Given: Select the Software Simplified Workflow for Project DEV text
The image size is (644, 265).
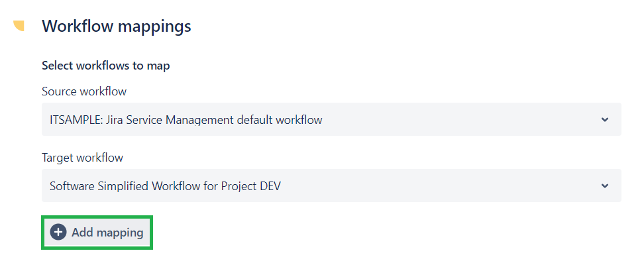Looking at the screenshot, I should [165, 186].
